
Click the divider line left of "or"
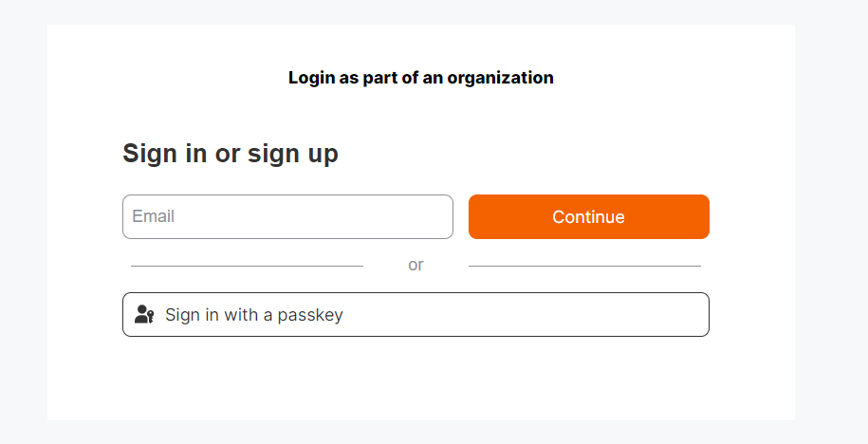tap(247, 266)
